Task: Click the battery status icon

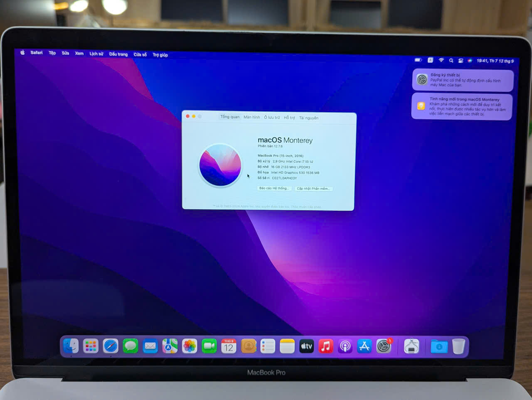Action: pyautogui.click(x=418, y=60)
